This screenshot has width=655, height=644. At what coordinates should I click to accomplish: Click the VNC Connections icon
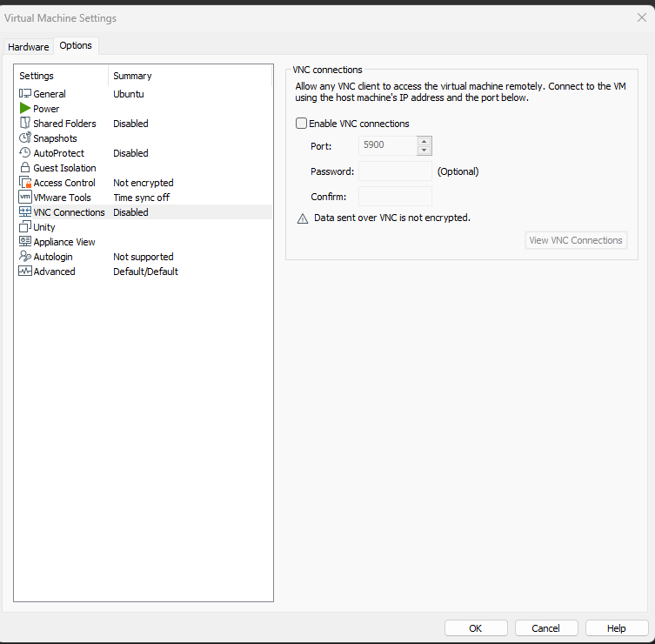[x=25, y=211]
